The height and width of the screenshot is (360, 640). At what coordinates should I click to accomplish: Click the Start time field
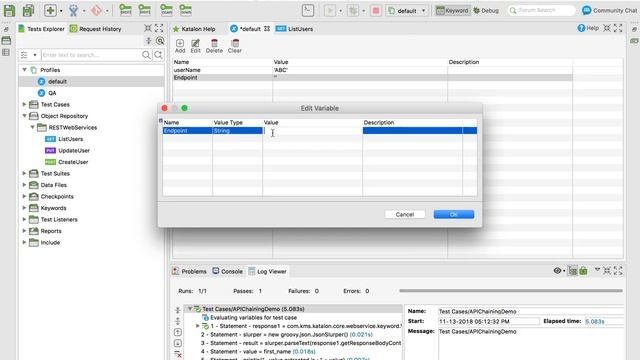coord(489,321)
